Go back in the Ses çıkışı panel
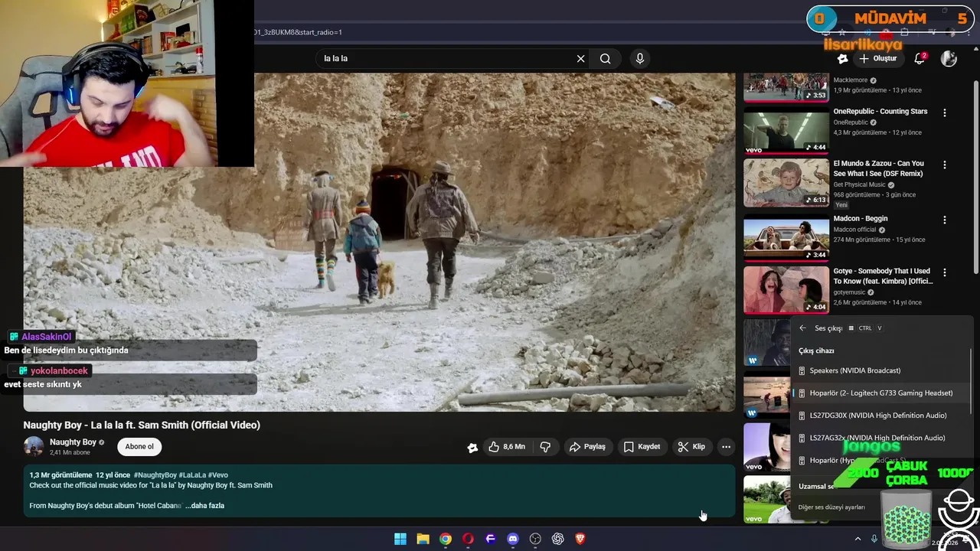 click(x=802, y=328)
